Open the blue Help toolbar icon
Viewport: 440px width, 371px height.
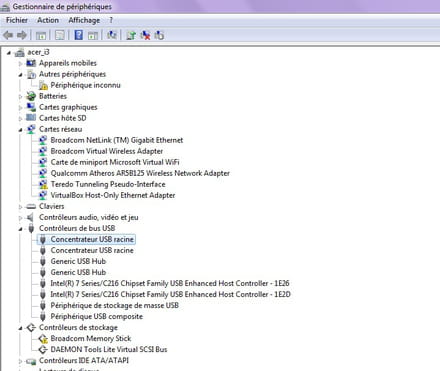pos(78,35)
